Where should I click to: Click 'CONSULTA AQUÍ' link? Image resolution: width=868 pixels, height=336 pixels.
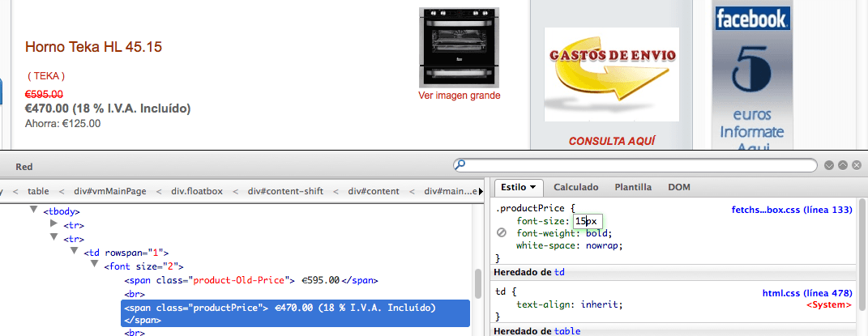pos(611,141)
